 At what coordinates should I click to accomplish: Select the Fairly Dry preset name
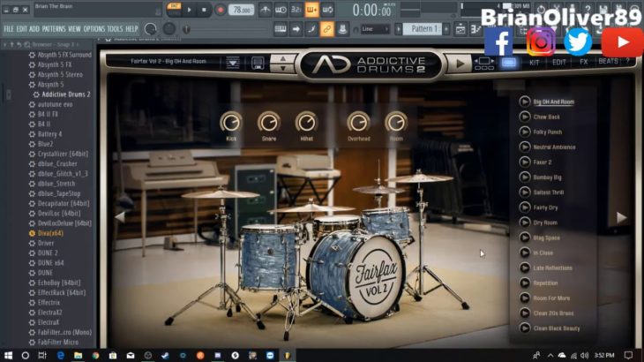coord(545,207)
